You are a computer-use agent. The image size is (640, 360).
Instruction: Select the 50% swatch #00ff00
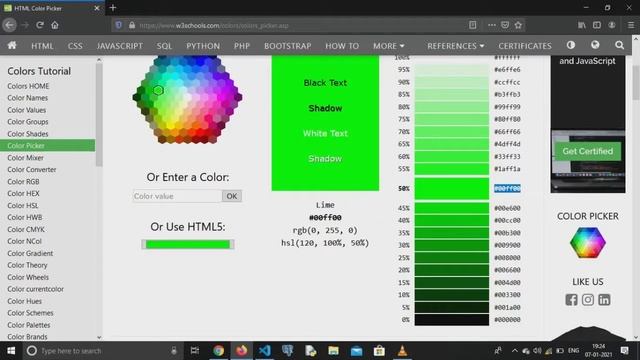(x=451, y=188)
